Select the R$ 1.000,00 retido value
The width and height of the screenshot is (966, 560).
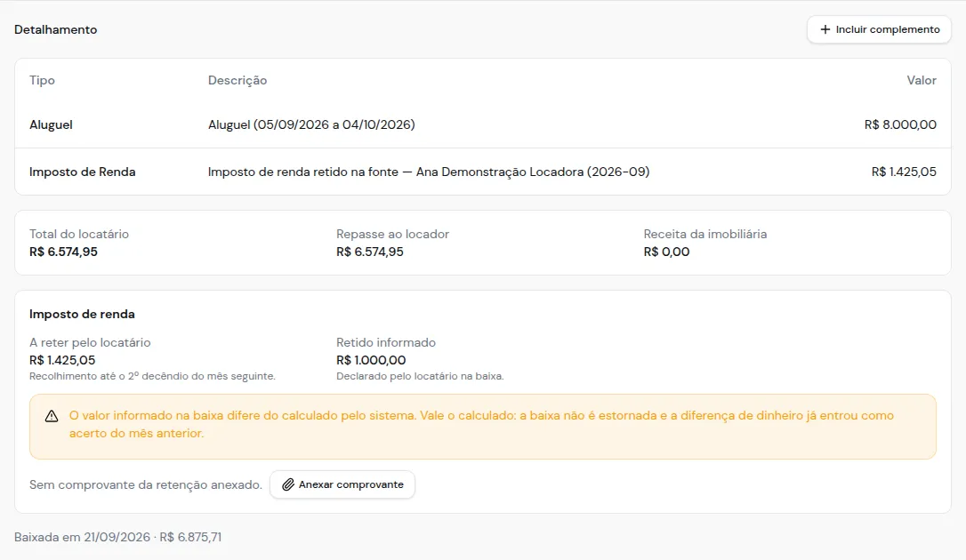coord(371,360)
